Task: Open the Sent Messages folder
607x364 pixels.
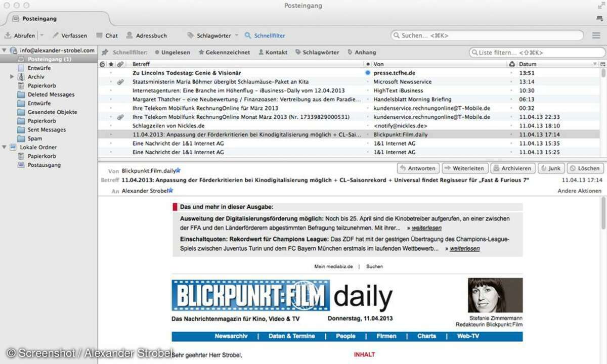Action: coord(47,130)
